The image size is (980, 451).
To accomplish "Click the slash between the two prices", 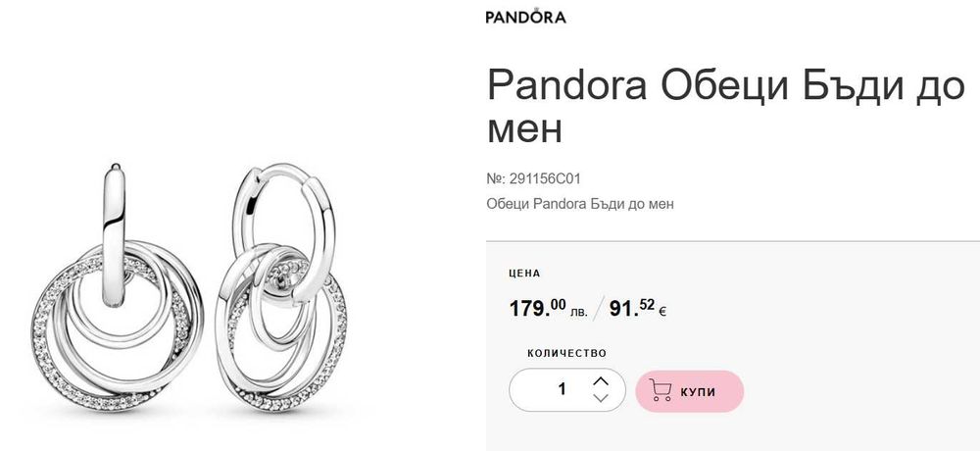I will [x=600, y=309].
